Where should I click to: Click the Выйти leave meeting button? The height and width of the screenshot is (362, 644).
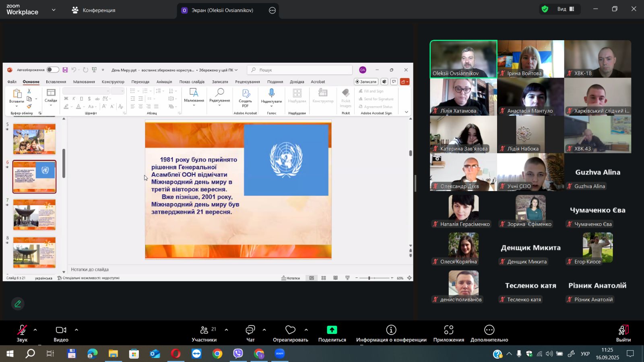click(623, 333)
